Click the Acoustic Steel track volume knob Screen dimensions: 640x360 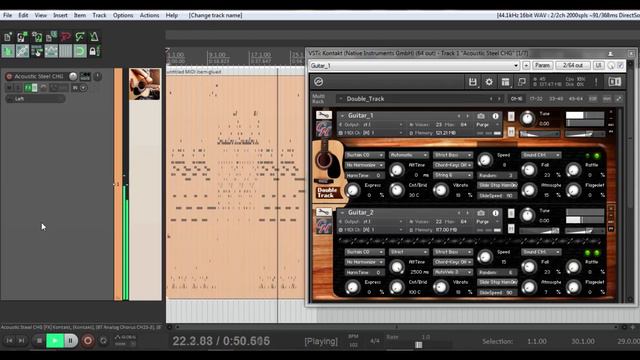(73, 76)
